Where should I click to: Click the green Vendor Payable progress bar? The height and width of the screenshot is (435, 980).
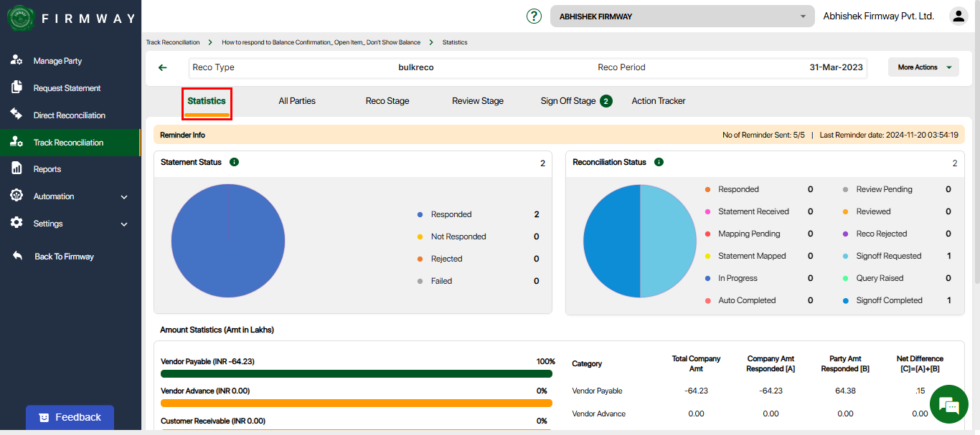tap(356, 373)
